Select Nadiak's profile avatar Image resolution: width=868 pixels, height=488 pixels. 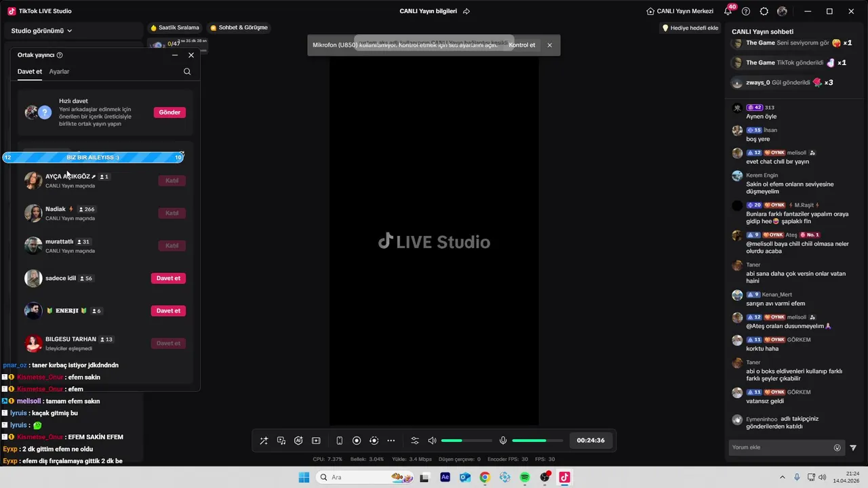click(33, 213)
